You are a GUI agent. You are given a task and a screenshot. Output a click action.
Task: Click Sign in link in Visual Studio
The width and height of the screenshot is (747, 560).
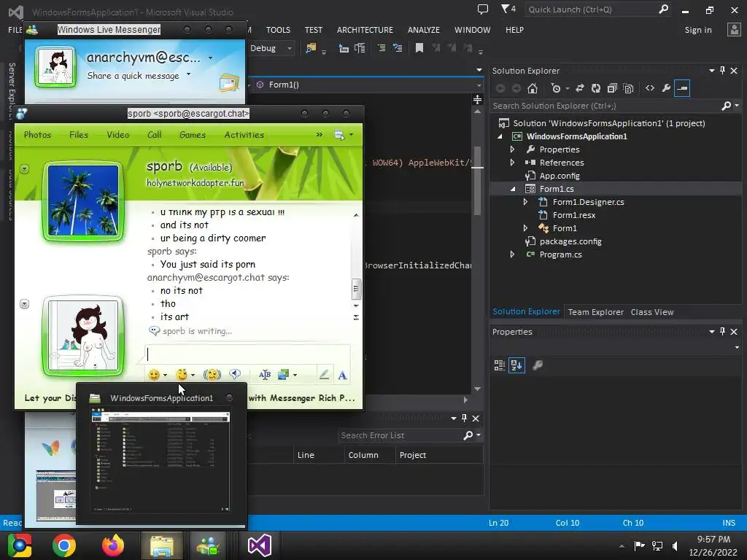(698, 29)
